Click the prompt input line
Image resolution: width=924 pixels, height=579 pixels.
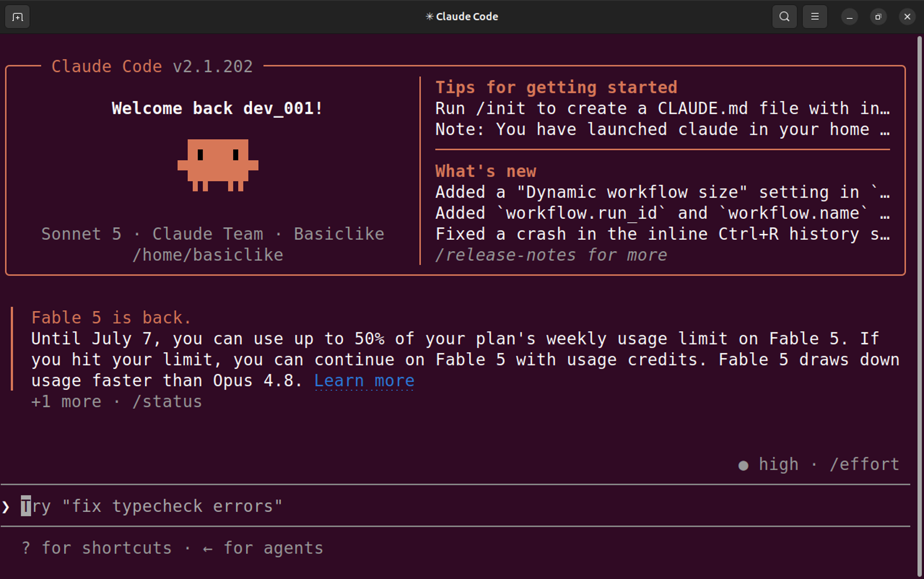click(455, 506)
